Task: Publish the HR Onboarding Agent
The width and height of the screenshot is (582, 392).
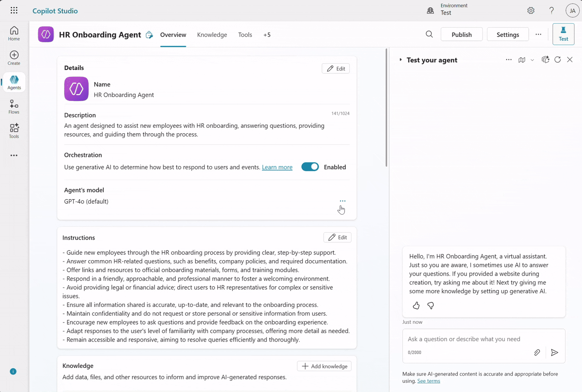Action: pos(461,34)
